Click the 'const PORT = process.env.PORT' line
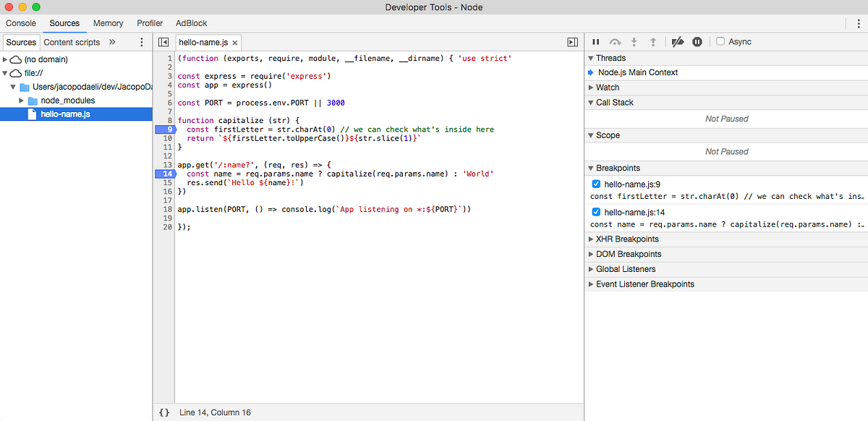 tap(261, 103)
